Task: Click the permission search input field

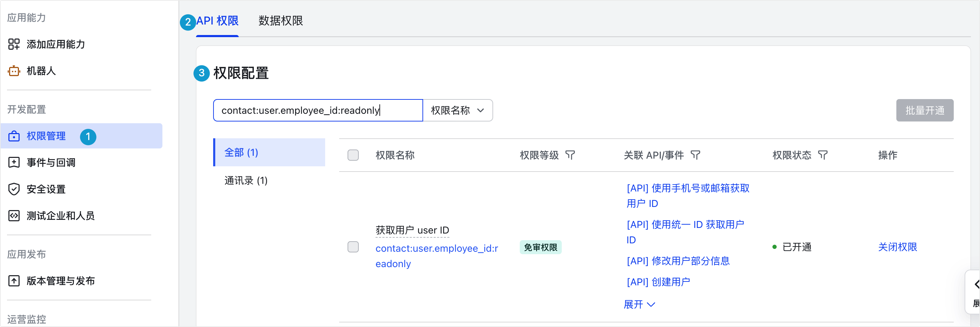Action: tap(318, 110)
